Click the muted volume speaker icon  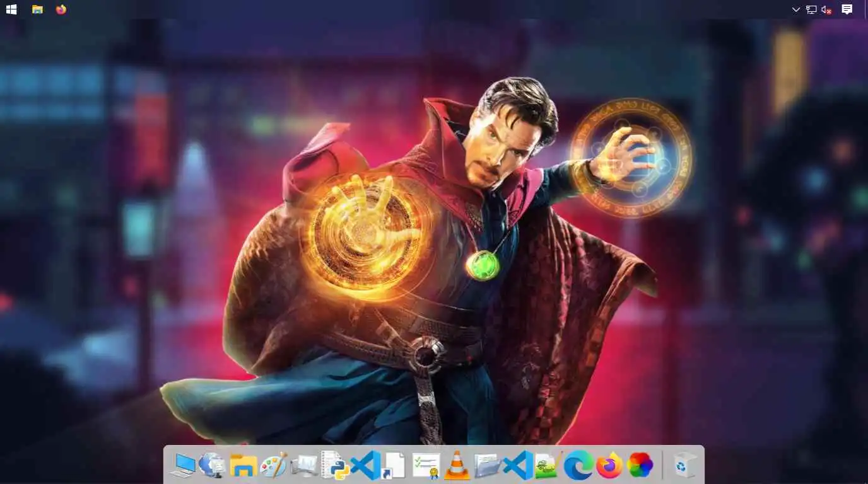click(826, 9)
